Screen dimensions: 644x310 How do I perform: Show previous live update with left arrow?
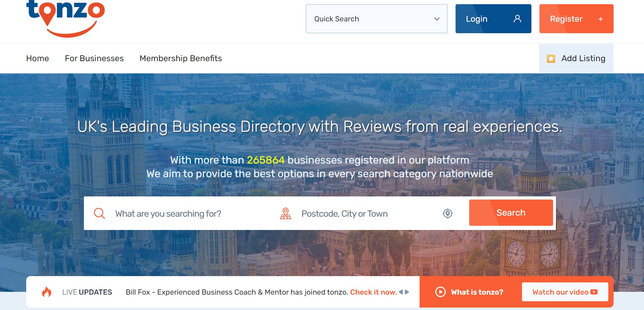(x=401, y=292)
